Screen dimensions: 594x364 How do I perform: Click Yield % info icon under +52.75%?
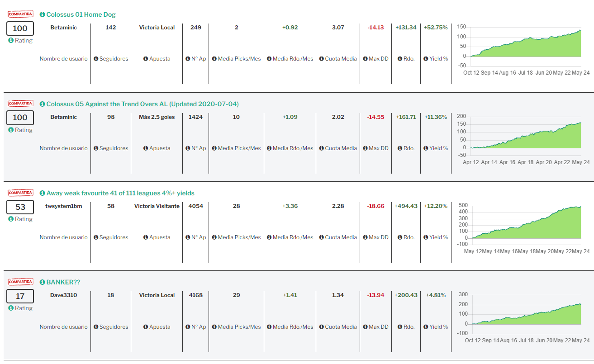pyautogui.click(x=426, y=59)
